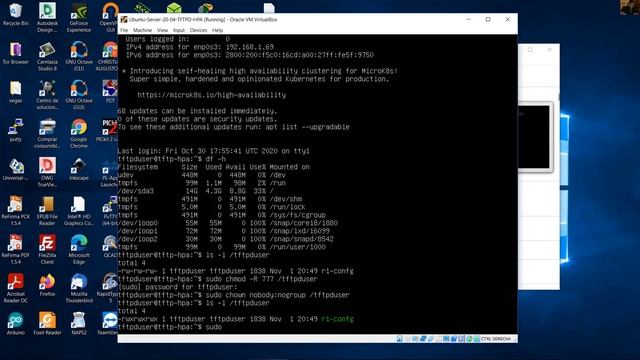This screenshot has width=640, height=360.
Task: Click the black preview thumbnail in background window
Action: 534,137
